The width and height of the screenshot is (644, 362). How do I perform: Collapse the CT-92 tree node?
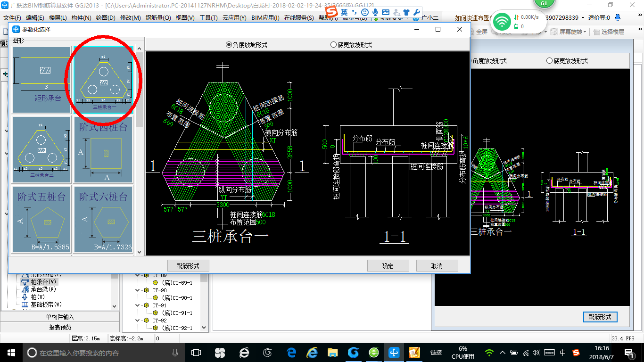[138, 321]
